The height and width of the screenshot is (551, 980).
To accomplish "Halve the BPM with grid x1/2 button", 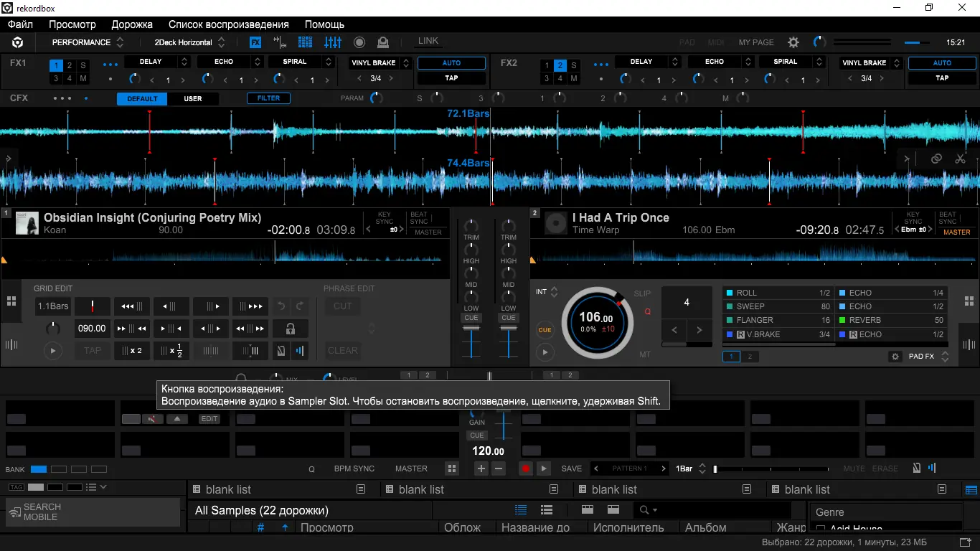I will [x=171, y=351].
